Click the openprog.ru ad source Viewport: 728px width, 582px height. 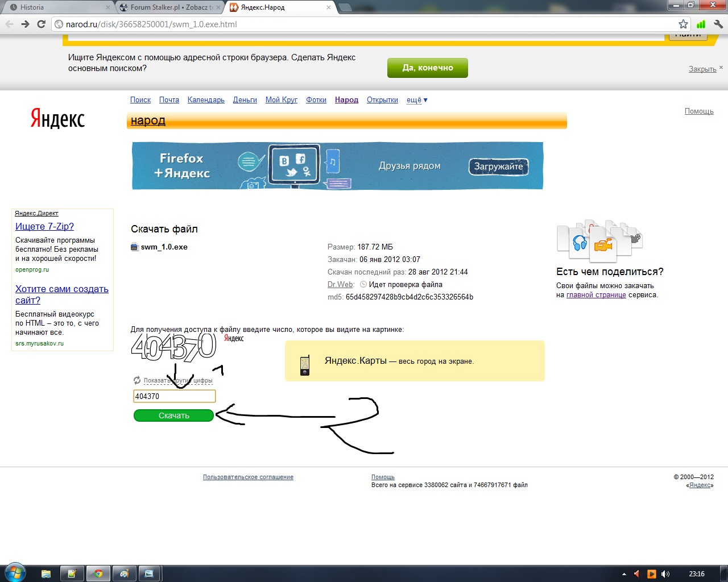coord(32,269)
